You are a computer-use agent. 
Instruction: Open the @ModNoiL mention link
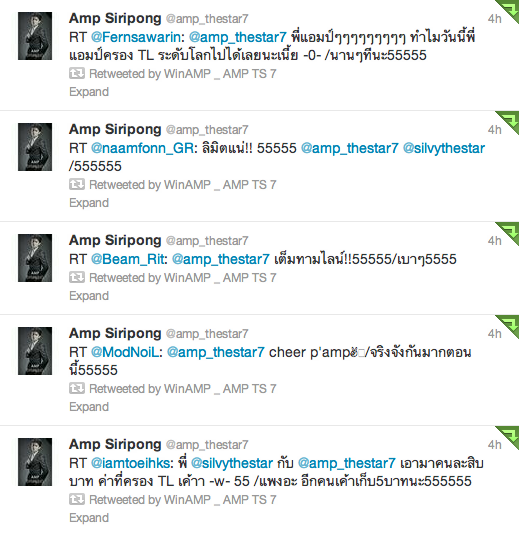click(x=125, y=352)
